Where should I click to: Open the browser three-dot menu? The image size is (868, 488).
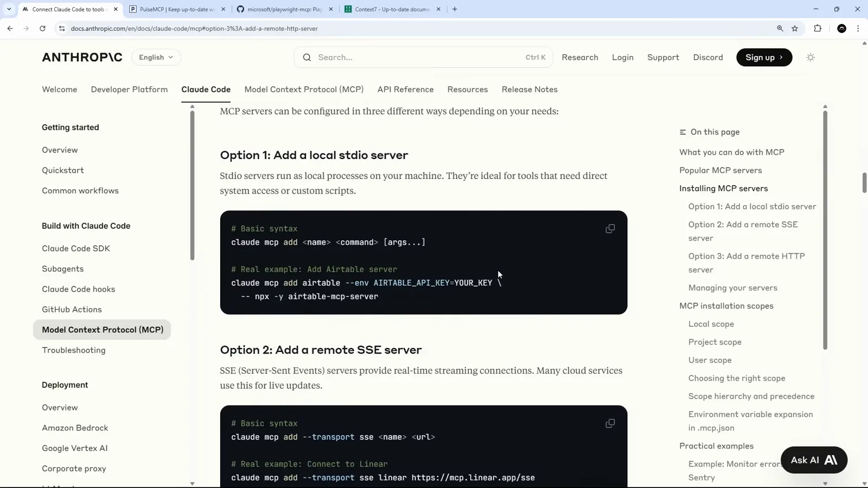858,28
